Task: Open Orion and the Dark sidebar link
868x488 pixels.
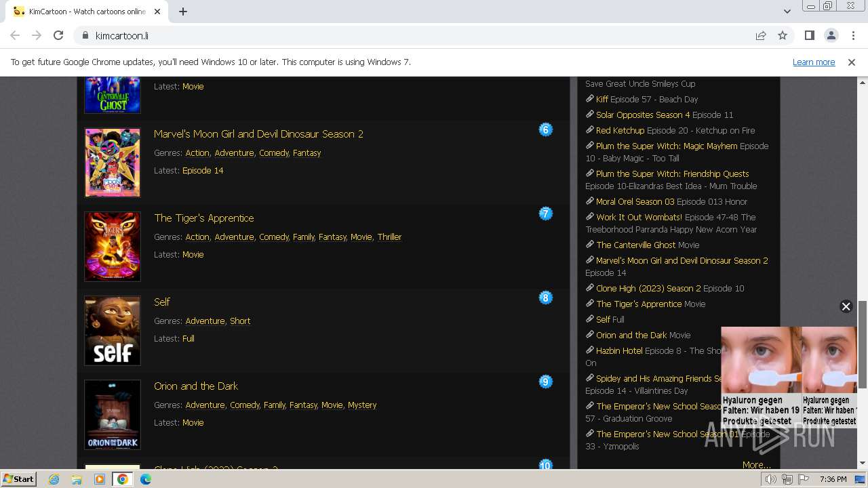Action: pyautogui.click(x=632, y=335)
